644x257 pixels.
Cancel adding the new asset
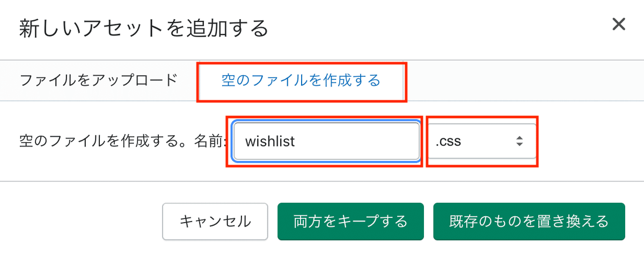click(215, 221)
